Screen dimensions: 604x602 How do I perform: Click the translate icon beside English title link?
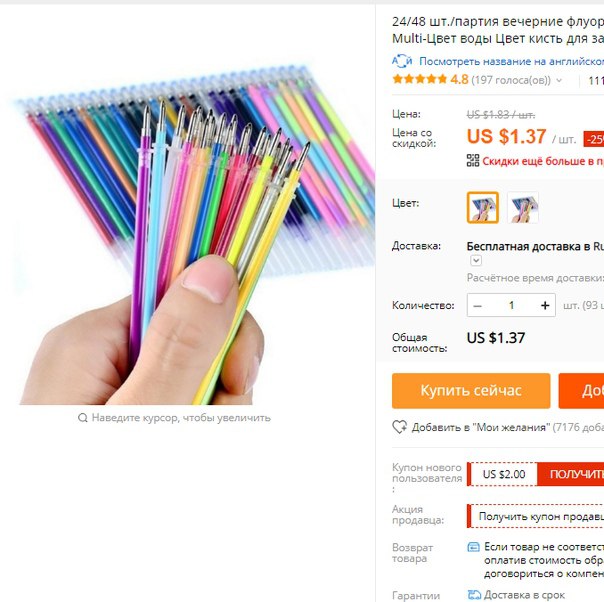coord(402,61)
